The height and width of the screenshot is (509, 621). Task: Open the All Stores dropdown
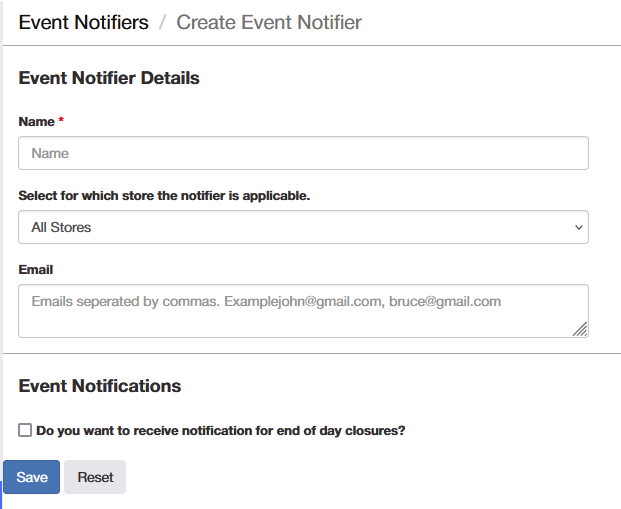(303, 227)
